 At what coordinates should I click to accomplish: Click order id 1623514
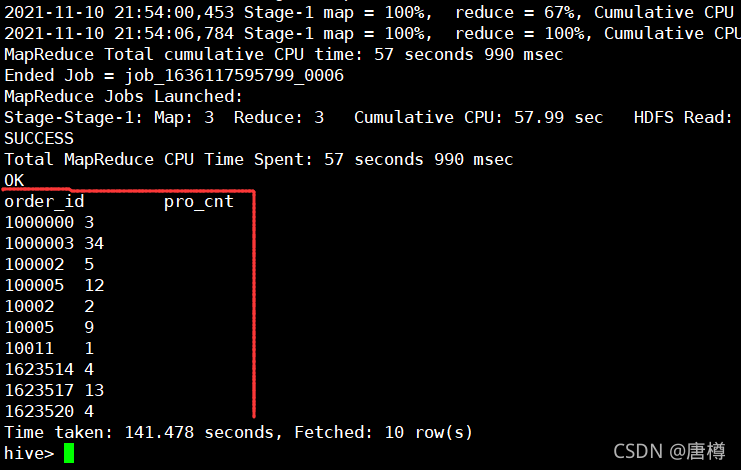39,369
